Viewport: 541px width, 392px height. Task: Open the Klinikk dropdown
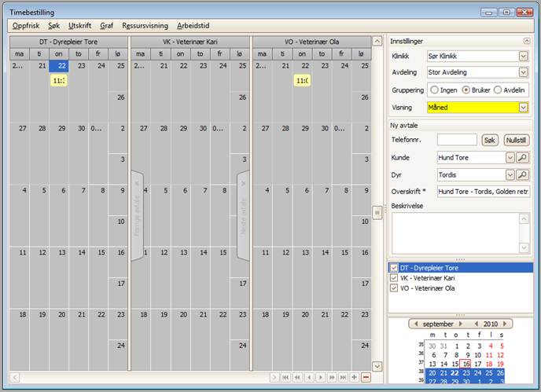pos(523,56)
